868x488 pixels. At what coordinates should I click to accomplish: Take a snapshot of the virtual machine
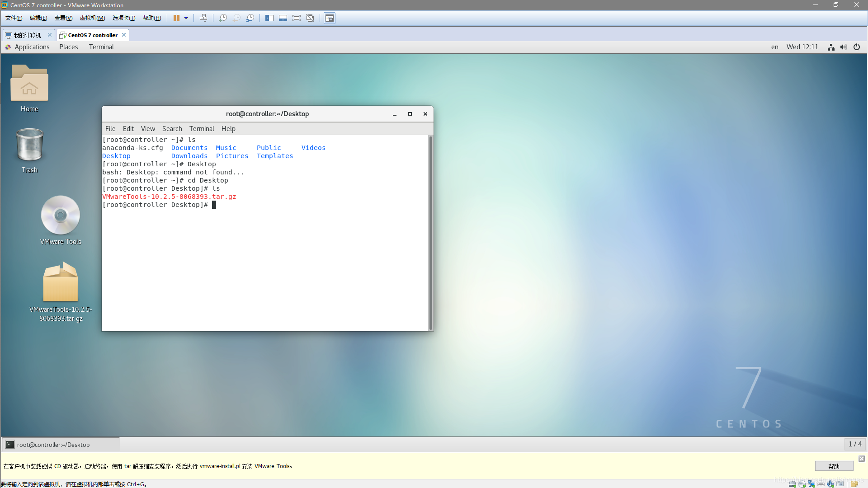click(x=222, y=18)
